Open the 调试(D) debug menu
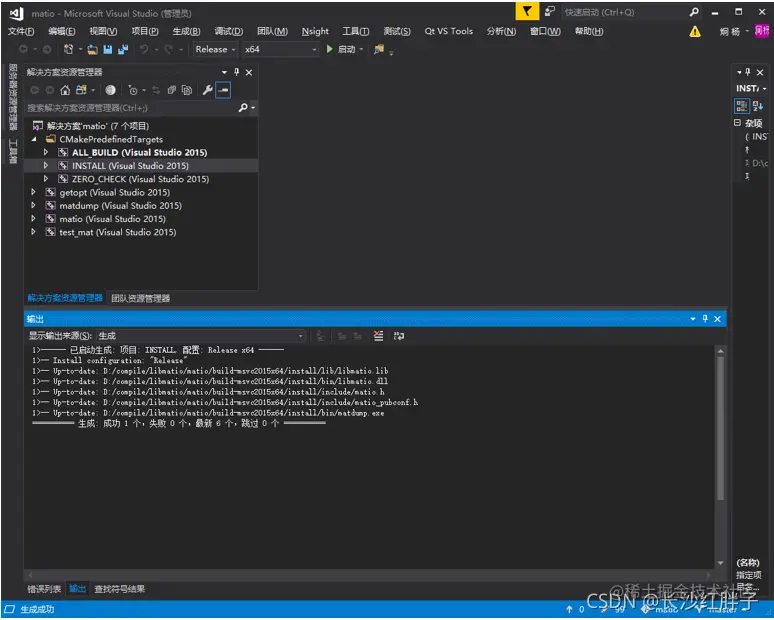This screenshot has width=774, height=620. pyautogui.click(x=229, y=32)
